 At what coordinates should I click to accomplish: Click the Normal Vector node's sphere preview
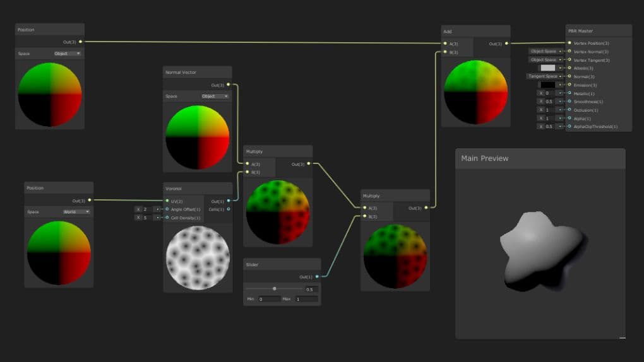tap(198, 137)
